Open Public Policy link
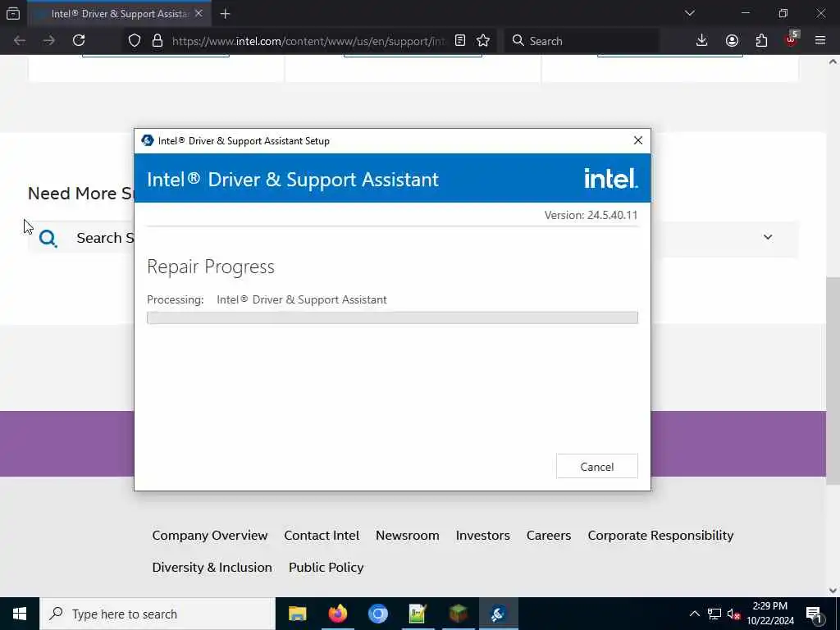This screenshot has width=840, height=630. (326, 567)
